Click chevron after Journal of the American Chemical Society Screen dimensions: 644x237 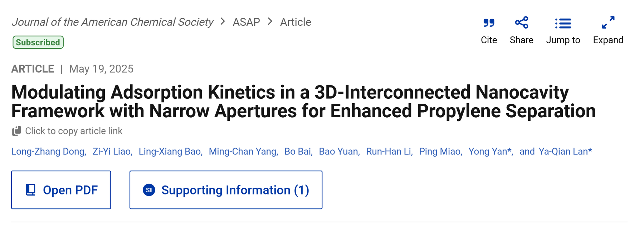point(223,21)
